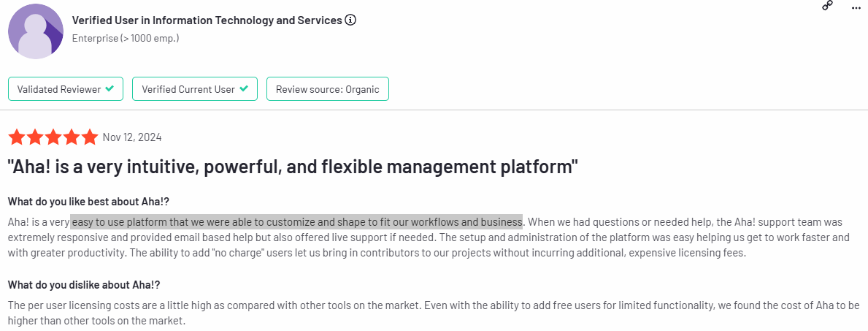868x331 pixels.
Task: Click the 'Enterprise (> 1000 emp.)' text
Action: (x=126, y=38)
